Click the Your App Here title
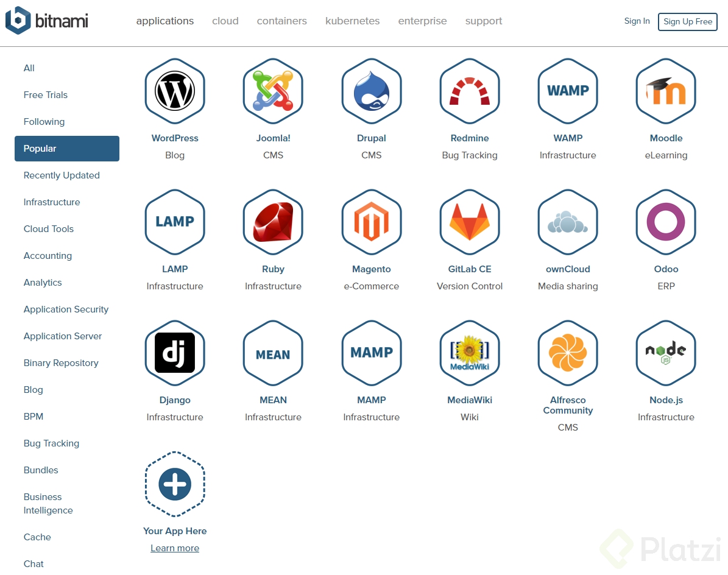The image size is (728, 575). [175, 531]
